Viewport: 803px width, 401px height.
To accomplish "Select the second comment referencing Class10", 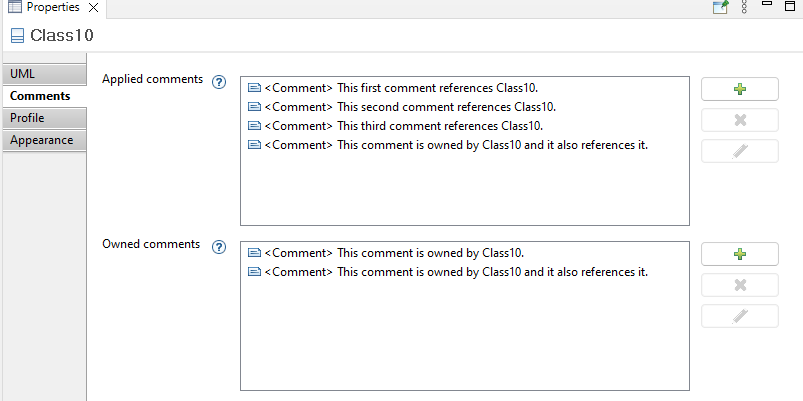I will point(402,107).
